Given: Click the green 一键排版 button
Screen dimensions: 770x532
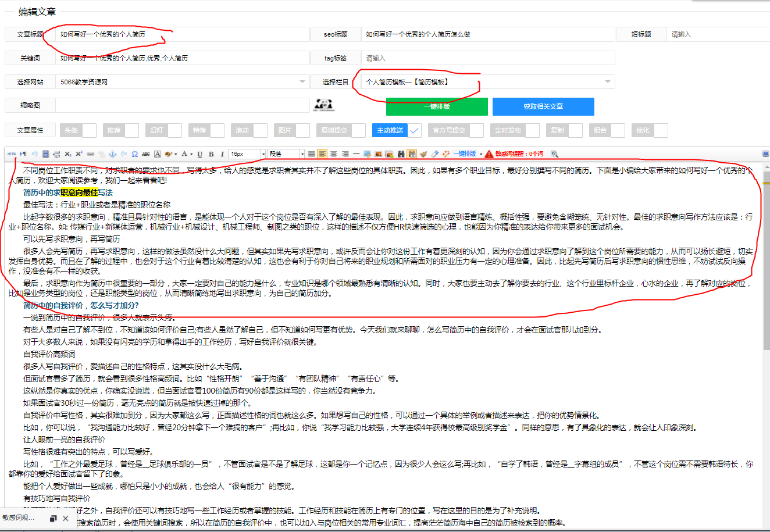Looking at the screenshot, I should pos(436,106).
